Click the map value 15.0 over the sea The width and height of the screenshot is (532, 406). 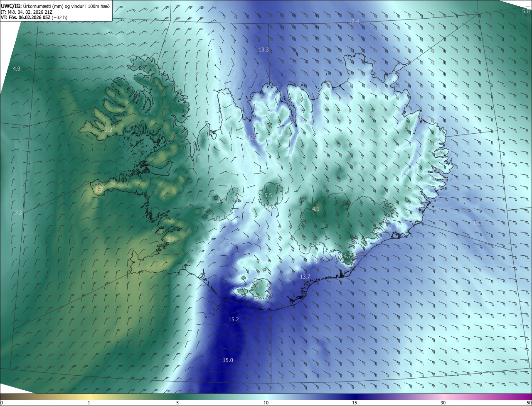point(228,360)
